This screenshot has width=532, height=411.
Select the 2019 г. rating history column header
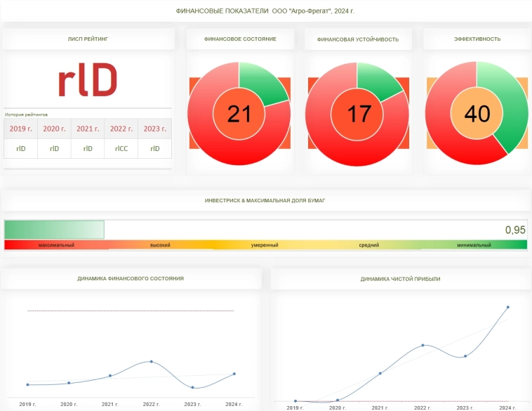pyautogui.click(x=21, y=129)
